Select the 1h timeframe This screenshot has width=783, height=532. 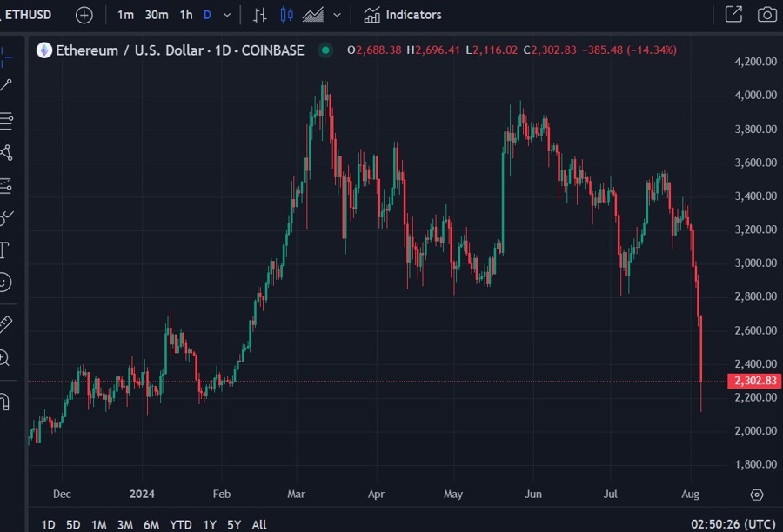pos(186,15)
